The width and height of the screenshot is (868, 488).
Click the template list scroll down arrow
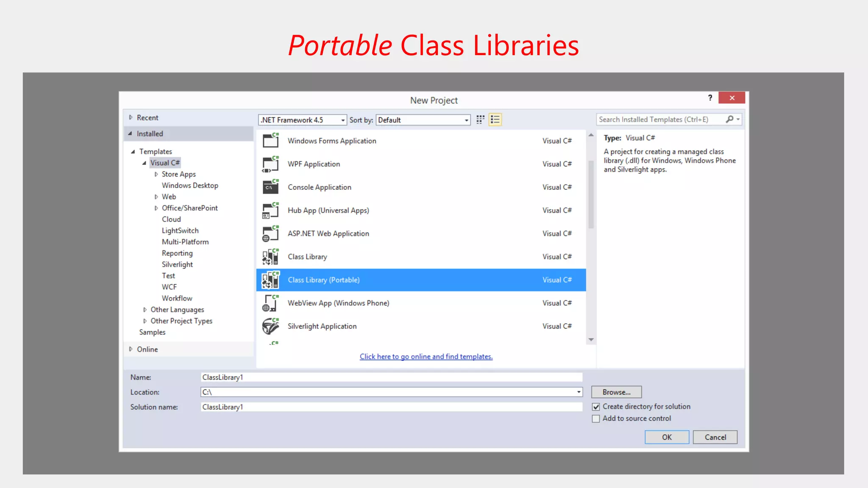tap(591, 340)
